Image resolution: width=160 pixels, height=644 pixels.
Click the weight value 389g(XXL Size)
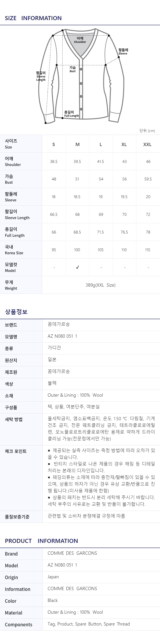coord(101,285)
